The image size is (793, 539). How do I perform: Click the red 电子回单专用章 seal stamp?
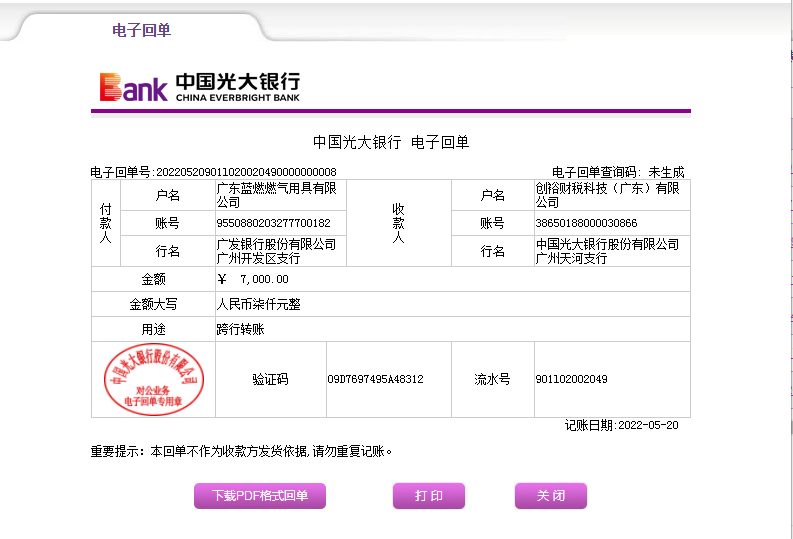point(154,379)
